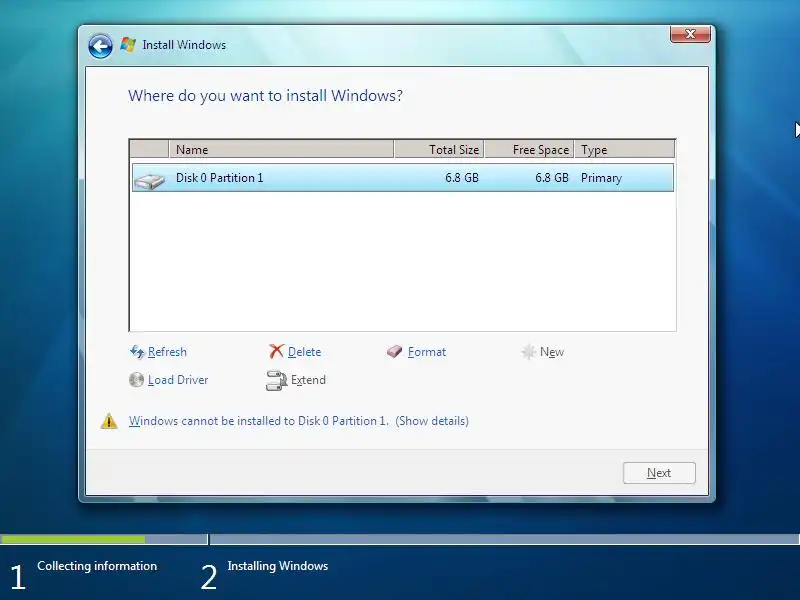
Task: Click the Refresh arrows icon
Action: (x=137, y=352)
